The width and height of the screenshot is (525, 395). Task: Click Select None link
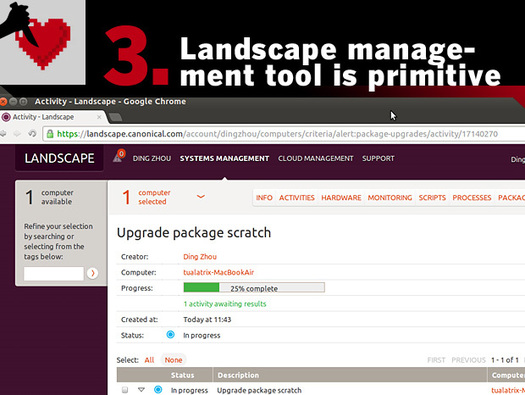173,360
